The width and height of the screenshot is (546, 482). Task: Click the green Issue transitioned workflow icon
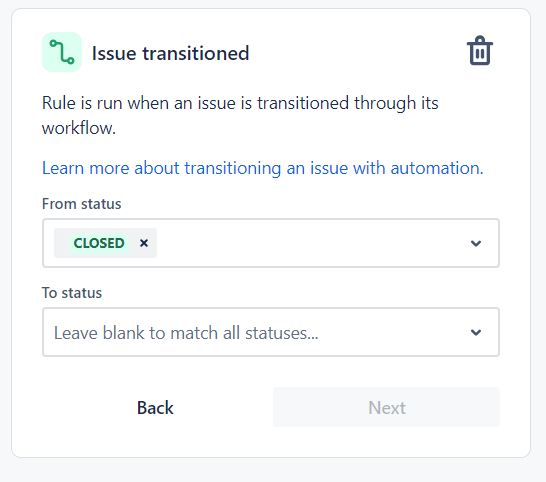[x=62, y=52]
